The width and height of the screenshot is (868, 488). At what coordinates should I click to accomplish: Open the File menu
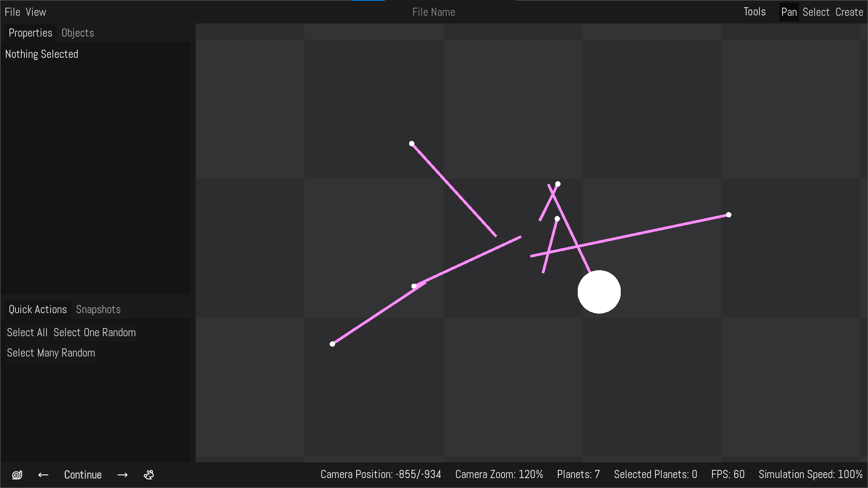click(x=12, y=12)
